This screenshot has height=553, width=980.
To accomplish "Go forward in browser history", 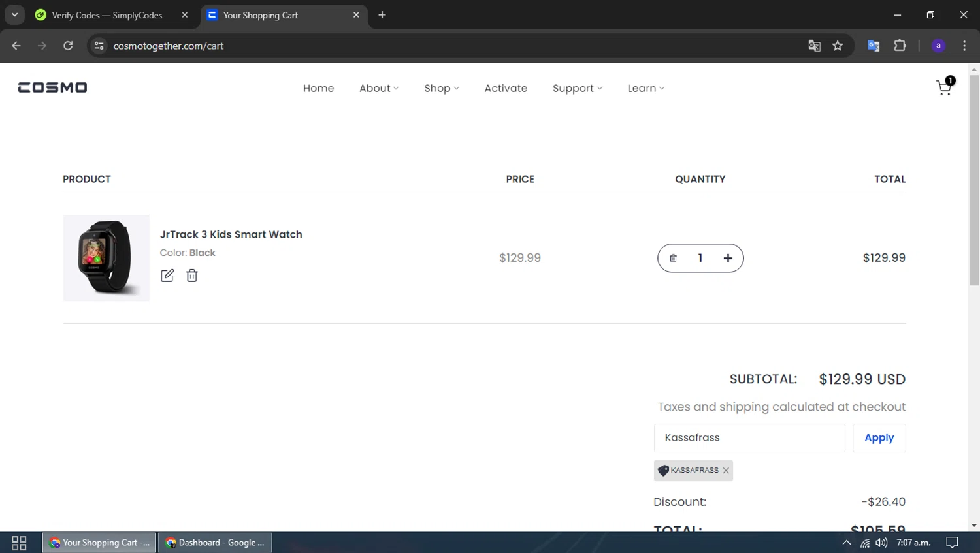I will [x=42, y=46].
